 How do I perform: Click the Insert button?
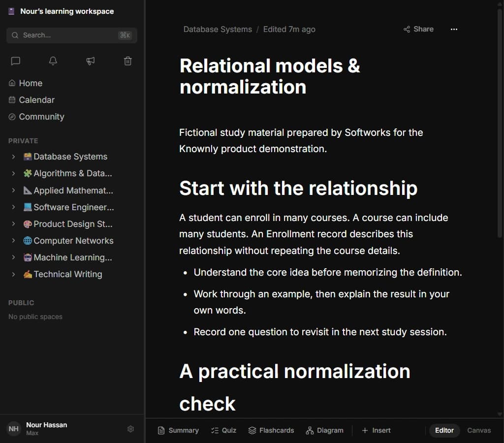[x=376, y=431]
